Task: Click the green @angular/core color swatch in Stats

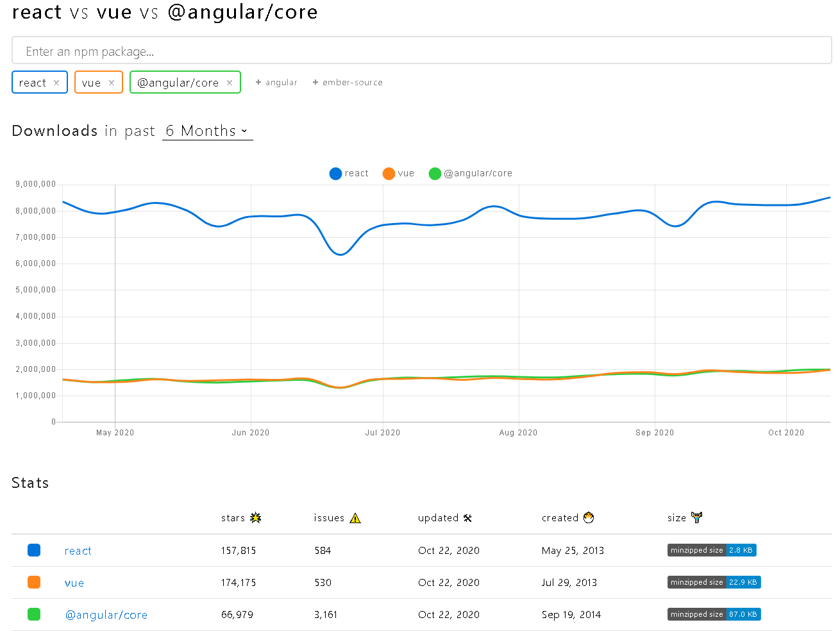Action: 34,614
